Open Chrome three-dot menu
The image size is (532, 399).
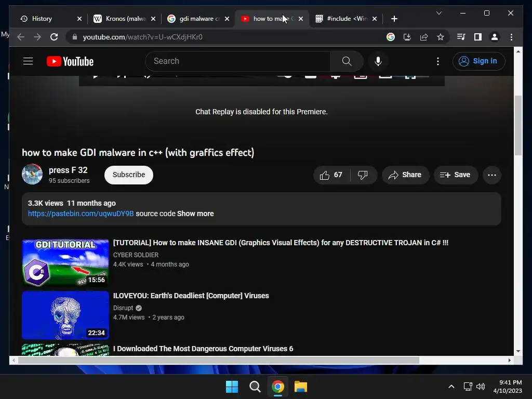511,37
